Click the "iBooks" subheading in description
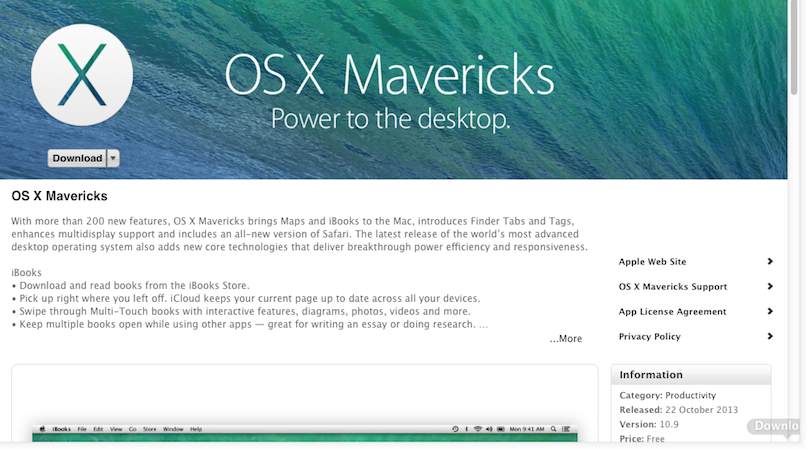Viewport: 807px width, 450px height. point(26,272)
